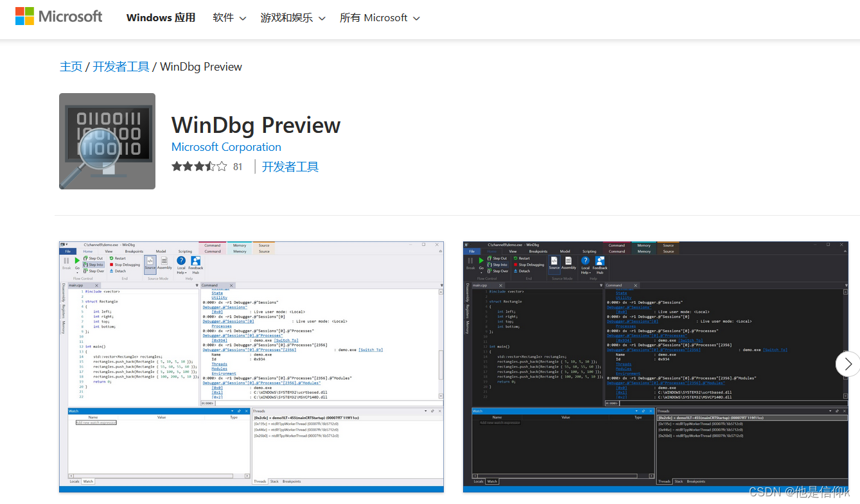Select the Windows 应用 menu item
Image resolution: width=860 pixels, height=504 pixels.
tap(161, 17)
